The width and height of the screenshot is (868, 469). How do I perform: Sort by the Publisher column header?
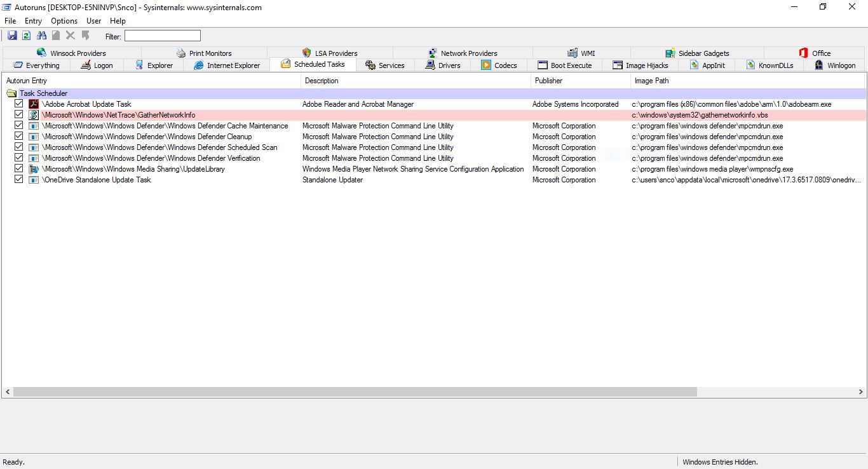pyautogui.click(x=581, y=81)
